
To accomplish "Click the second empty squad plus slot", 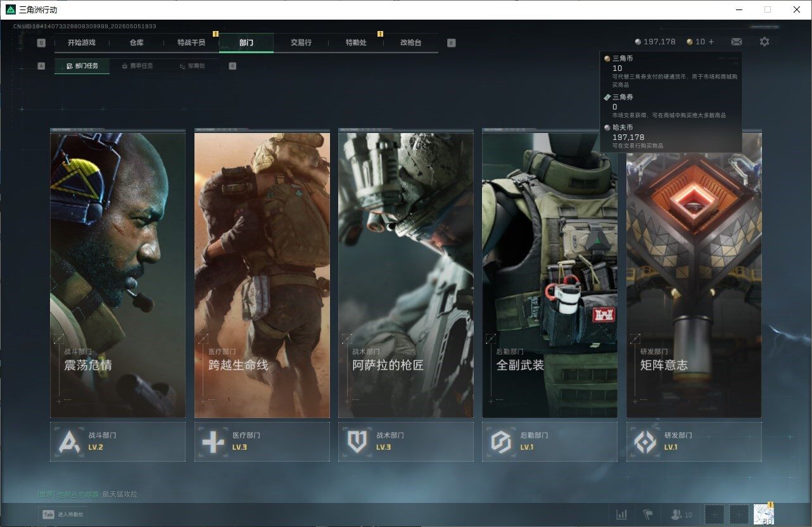I will click(739, 514).
